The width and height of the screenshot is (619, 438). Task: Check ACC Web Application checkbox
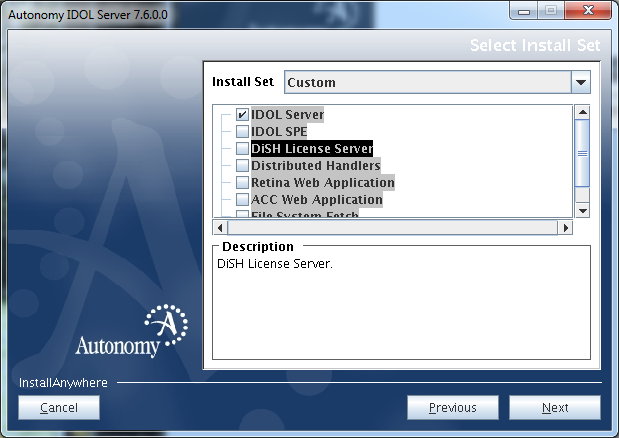pyautogui.click(x=242, y=199)
